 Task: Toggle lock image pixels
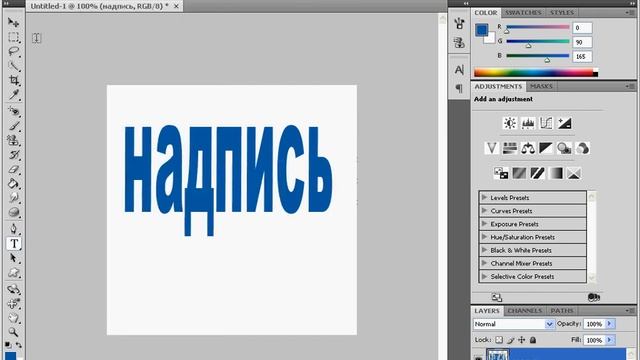pyautogui.click(x=511, y=340)
